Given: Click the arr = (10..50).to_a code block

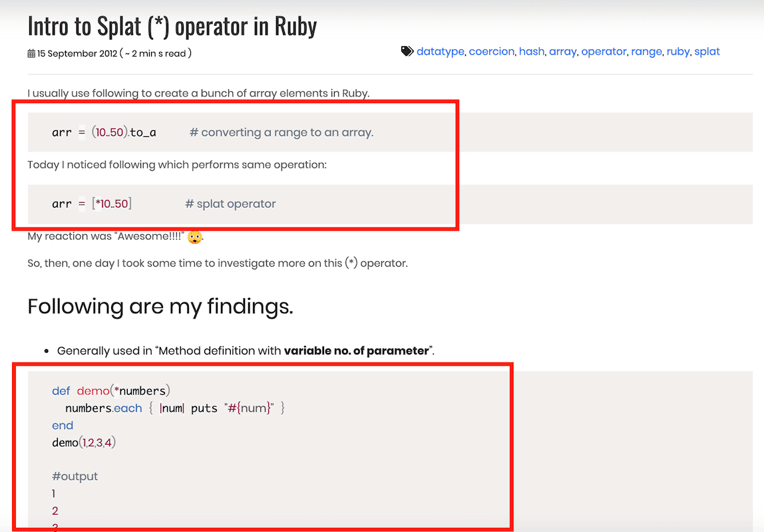Looking at the screenshot, I should [390, 132].
